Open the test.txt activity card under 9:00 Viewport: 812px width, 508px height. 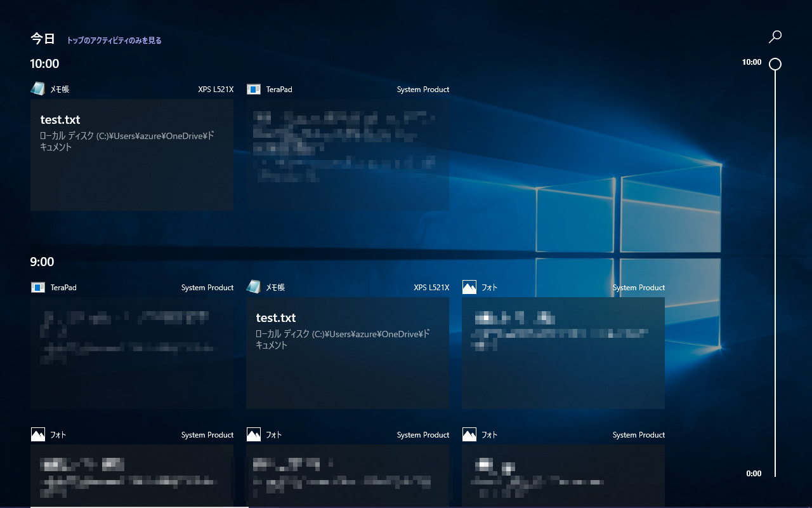348,353
